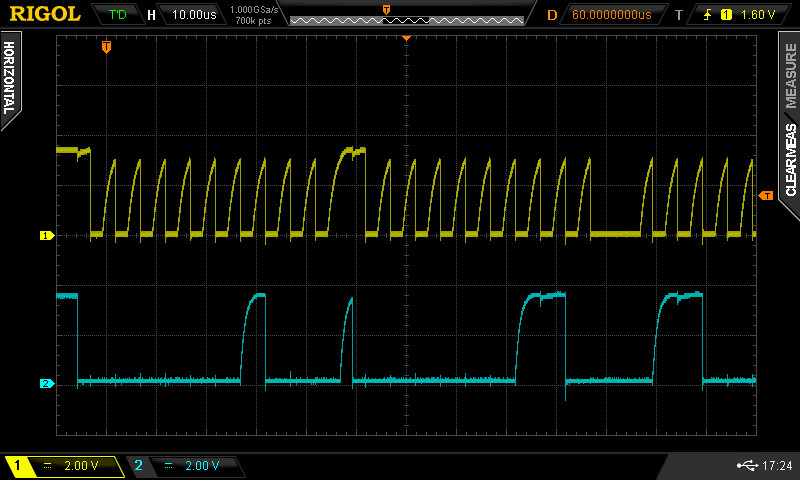Select the cyan channel 2 ground marker
The width and height of the screenshot is (800, 480).
coord(45,383)
